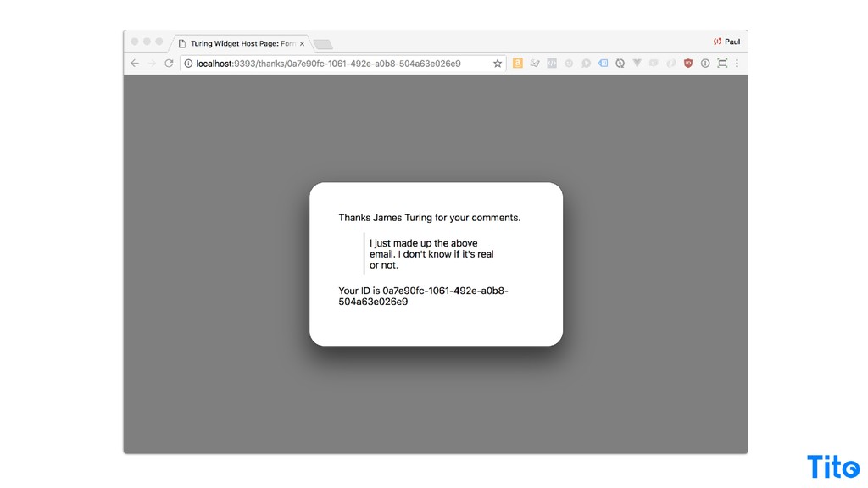Viewport: 868px width, 488px height.
Task: Go back with the browser back arrow
Action: point(135,63)
